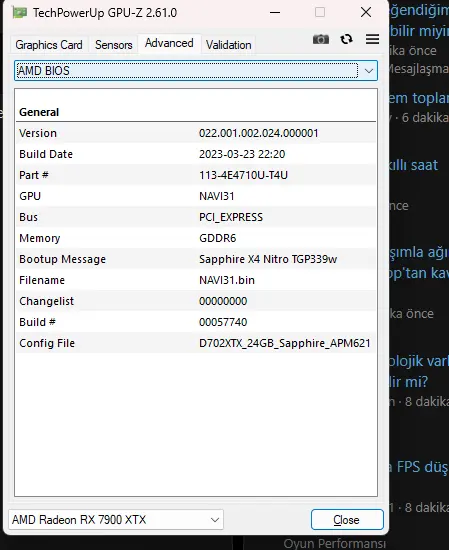
Task: Click the Memory row label
Action: point(40,238)
